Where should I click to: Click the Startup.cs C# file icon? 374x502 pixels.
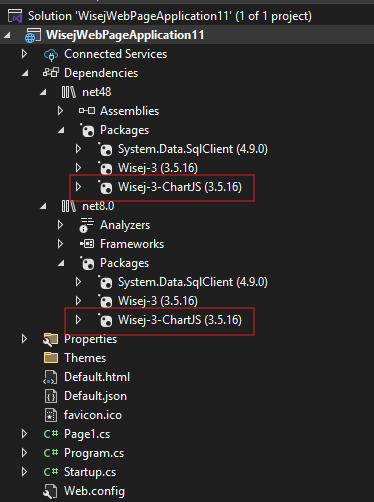coord(51,472)
